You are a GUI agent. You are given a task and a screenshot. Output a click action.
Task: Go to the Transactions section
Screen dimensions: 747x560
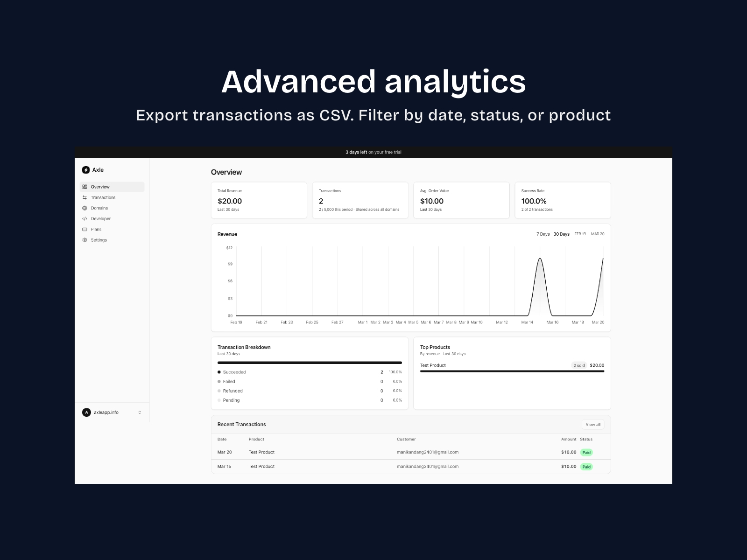[103, 197]
